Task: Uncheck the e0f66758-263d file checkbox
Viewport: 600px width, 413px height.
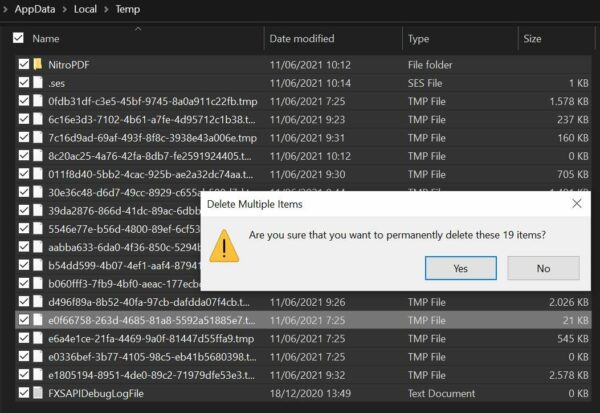Action: point(23,320)
